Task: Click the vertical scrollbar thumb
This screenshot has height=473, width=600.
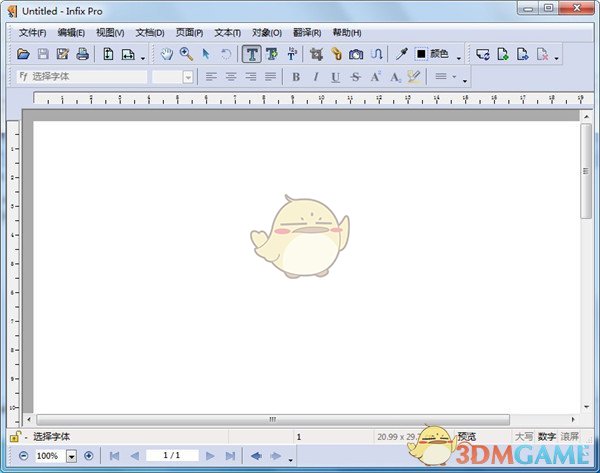Action: [x=586, y=171]
